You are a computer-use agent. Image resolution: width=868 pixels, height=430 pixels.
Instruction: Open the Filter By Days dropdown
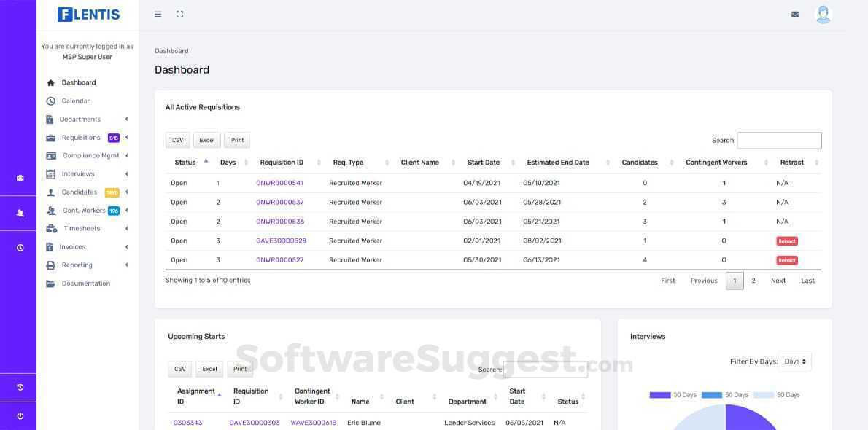pyautogui.click(x=795, y=361)
